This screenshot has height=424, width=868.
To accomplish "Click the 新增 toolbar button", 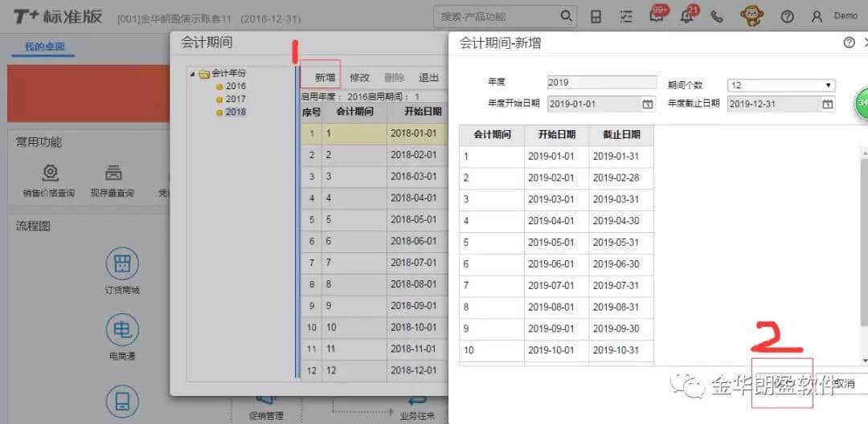I will pyautogui.click(x=325, y=78).
